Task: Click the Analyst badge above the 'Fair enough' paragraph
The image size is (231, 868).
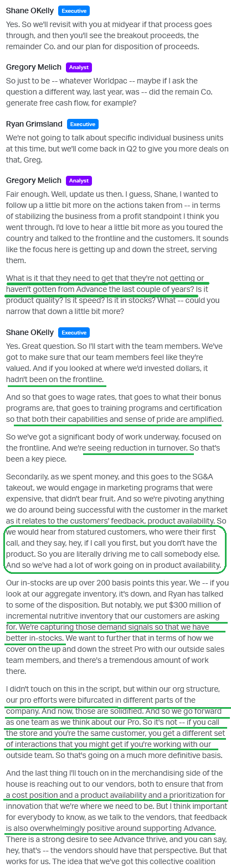Action: tap(79, 180)
